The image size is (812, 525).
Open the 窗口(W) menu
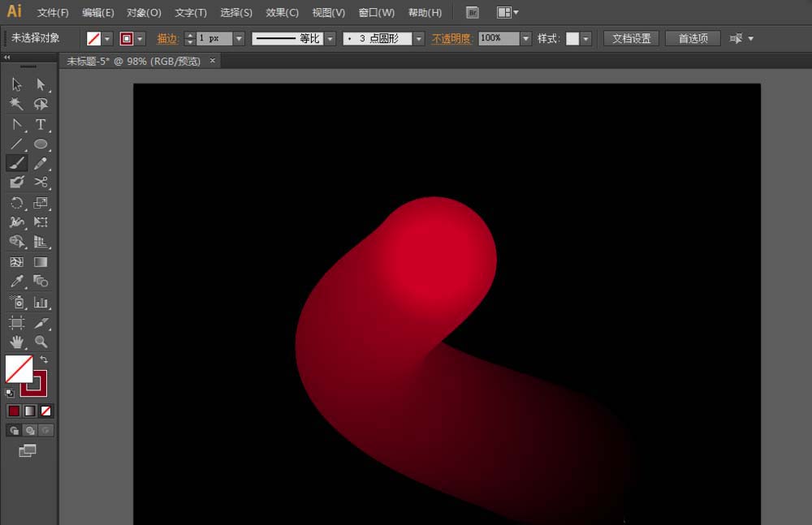[x=375, y=12]
